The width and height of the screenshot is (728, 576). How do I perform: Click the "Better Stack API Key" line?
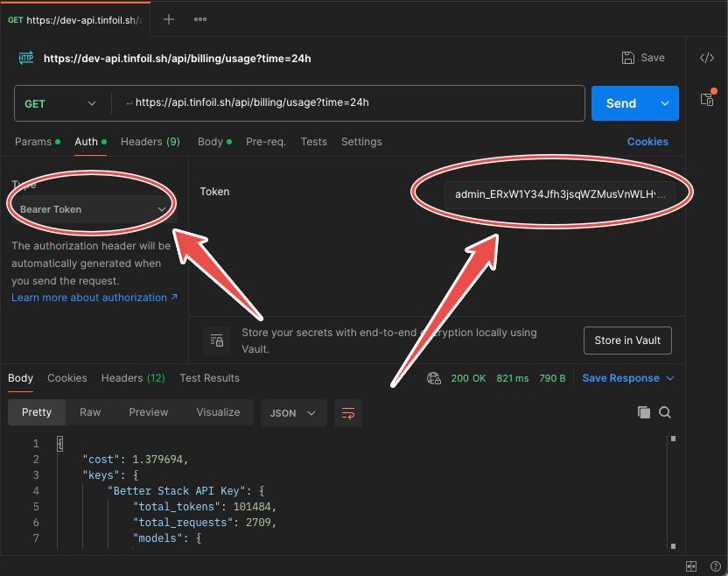pyautogui.click(x=186, y=491)
